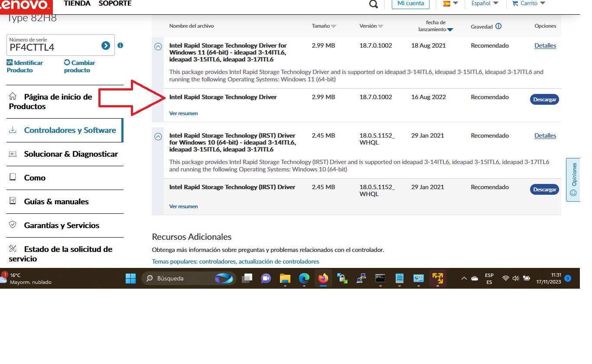The image size is (592, 364).
Task: Click the search magnifier icon in header
Action: click(x=373, y=4)
